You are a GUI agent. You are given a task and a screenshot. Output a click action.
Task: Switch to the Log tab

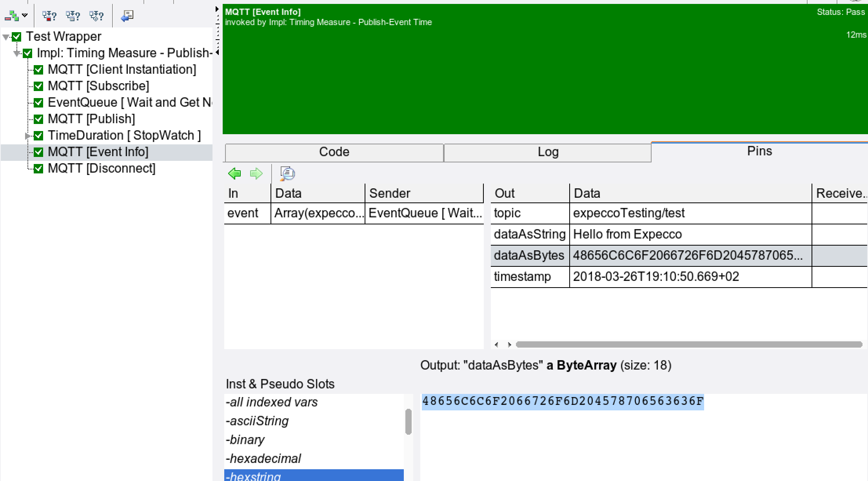click(x=548, y=152)
